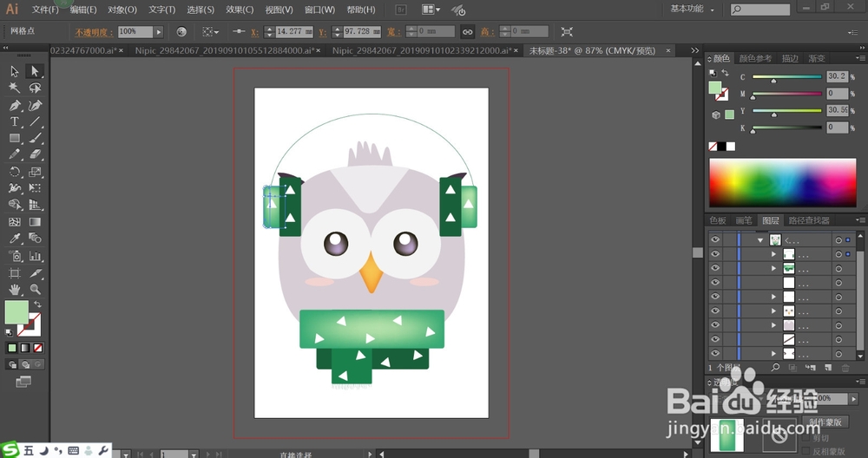The image size is (868, 458).
Task: Open Bridge via the Br icon
Action: (401, 10)
